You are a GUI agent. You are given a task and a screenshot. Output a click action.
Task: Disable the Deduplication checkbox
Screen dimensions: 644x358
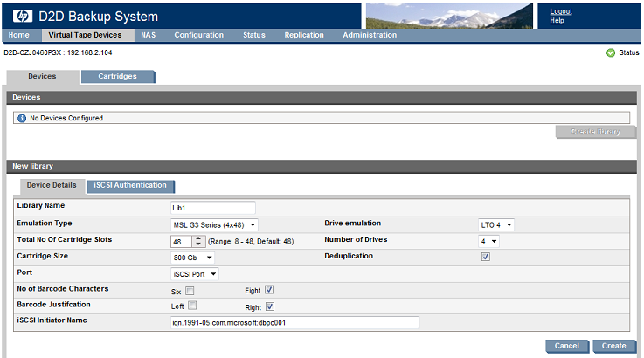tap(486, 257)
